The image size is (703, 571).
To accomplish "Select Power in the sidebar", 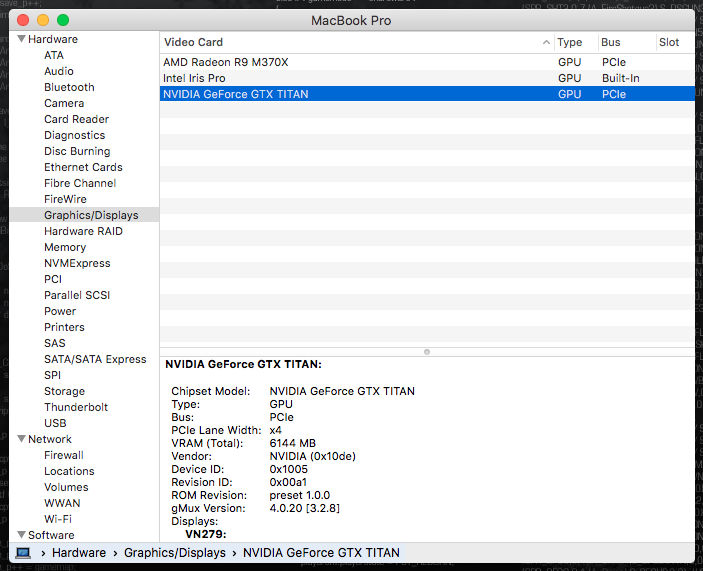I will tap(60, 311).
